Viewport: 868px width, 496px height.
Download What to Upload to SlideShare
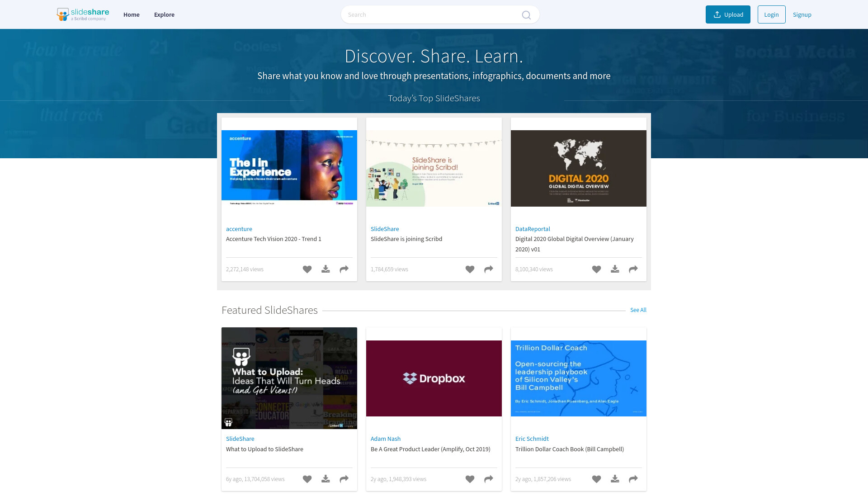325,479
